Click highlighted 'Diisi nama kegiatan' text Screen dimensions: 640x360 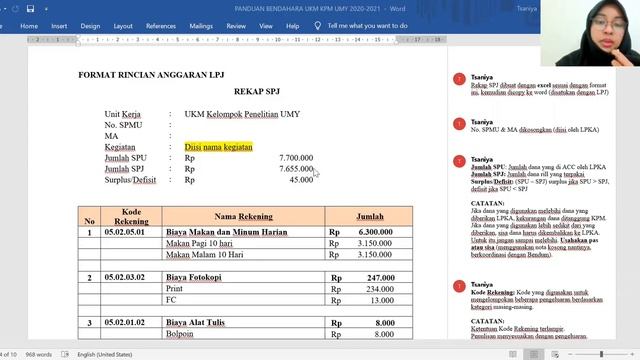coord(218,147)
